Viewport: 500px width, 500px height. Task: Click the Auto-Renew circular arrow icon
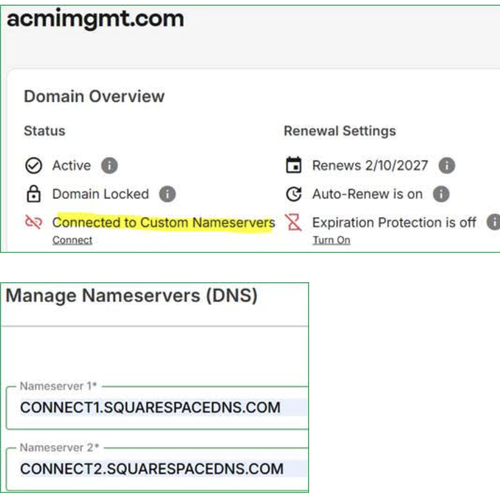(x=294, y=194)
